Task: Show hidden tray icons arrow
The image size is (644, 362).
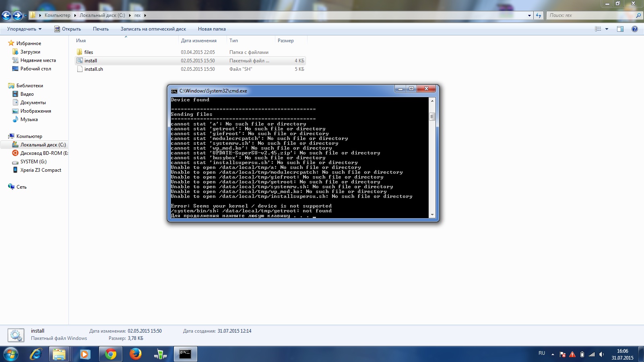Action: point(553,354)
